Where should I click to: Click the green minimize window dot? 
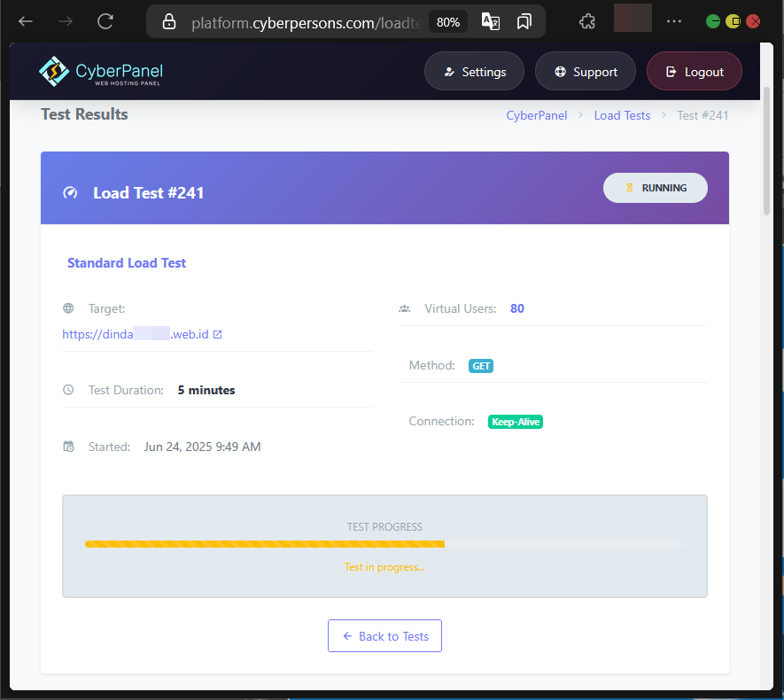pyautogui.click(x=713, y=21)
